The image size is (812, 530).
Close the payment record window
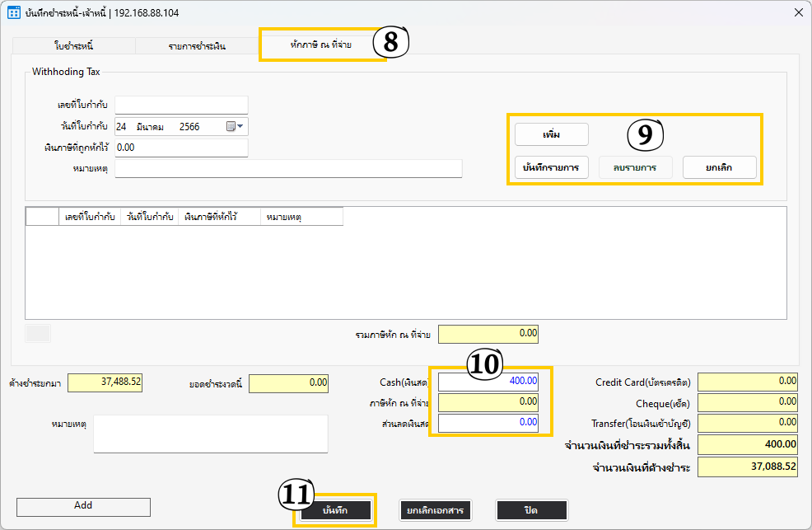796,13
